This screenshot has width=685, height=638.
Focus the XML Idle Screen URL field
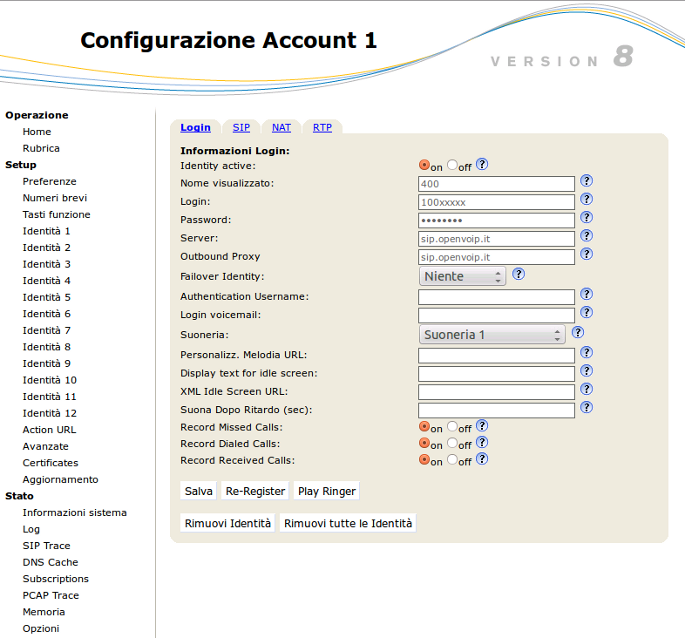[496, 392]
